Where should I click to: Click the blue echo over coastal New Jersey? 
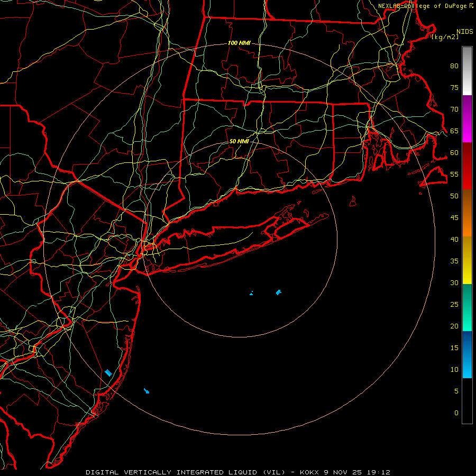108,373
